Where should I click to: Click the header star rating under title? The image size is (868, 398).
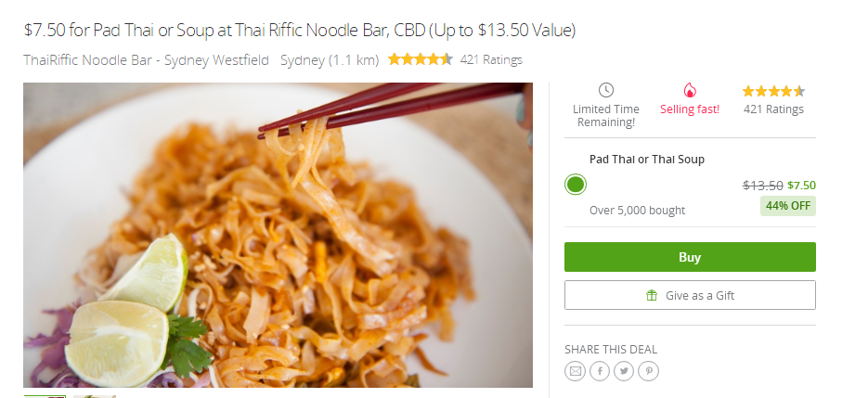tap(421, 59)
